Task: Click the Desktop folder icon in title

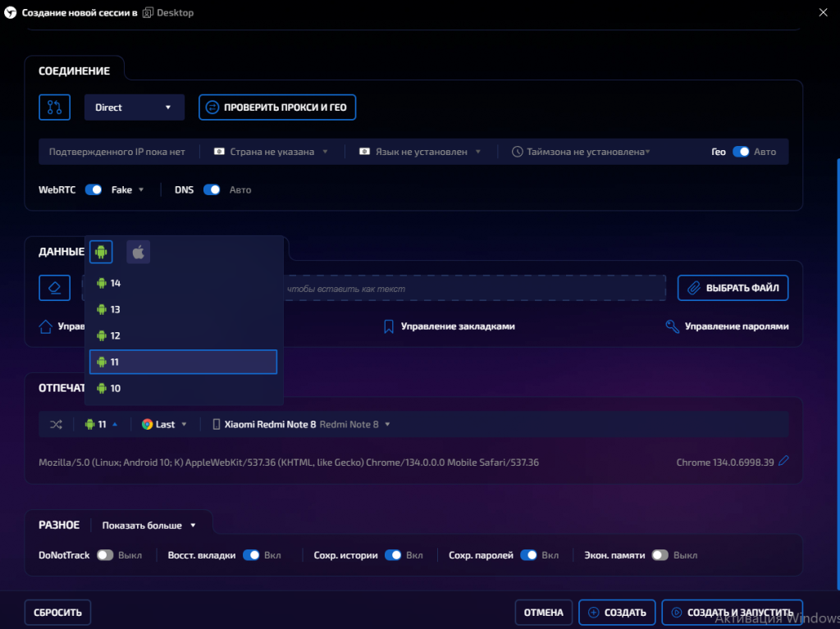Action: pos(148,12)
